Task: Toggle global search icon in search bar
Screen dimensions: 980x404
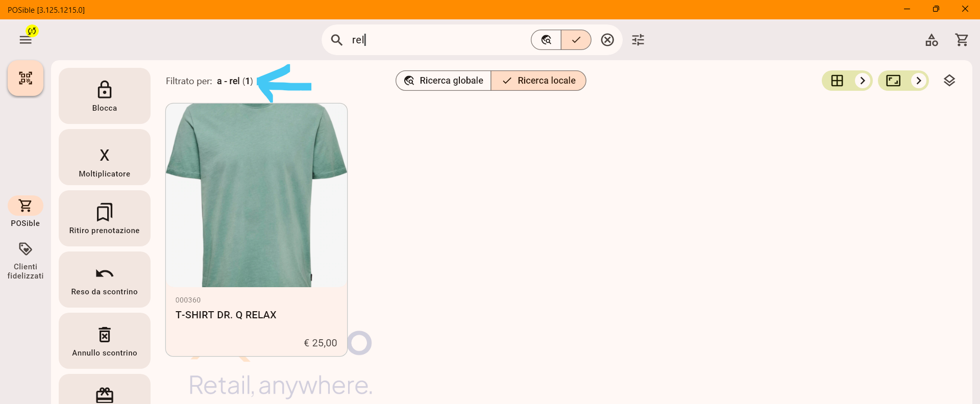Action: (x=546, y=40)
